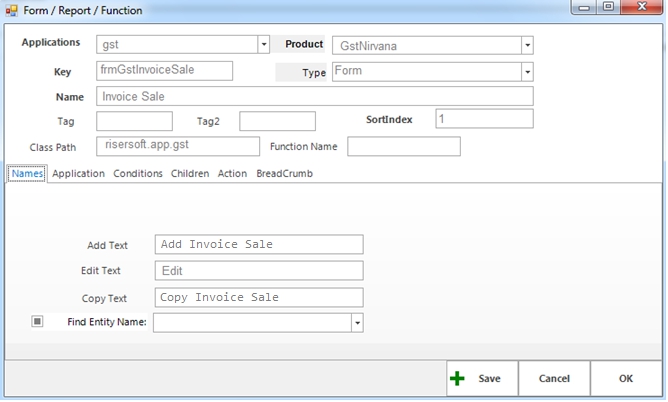This screenshot has height=402, width=668.
Task: Click the SortIndex field
Action: (484, 119)
